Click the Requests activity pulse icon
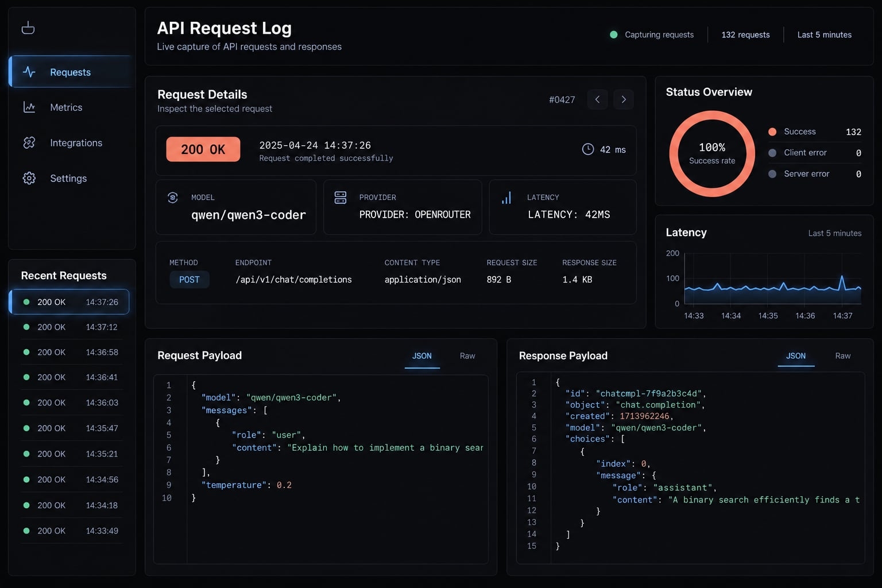The height and width of the screenshot is (588, 882). coord(29,72)
